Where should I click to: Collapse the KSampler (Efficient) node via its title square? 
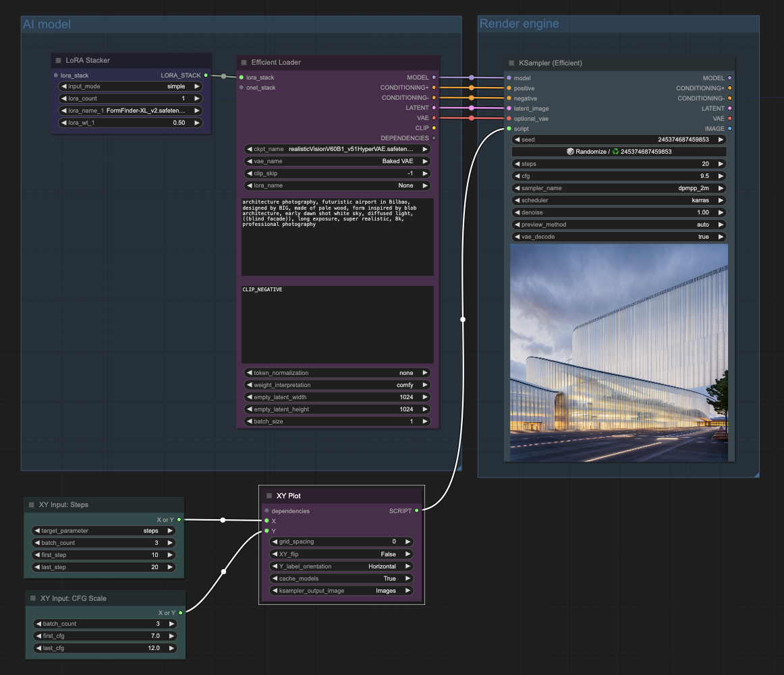click(x=511, y=63)
